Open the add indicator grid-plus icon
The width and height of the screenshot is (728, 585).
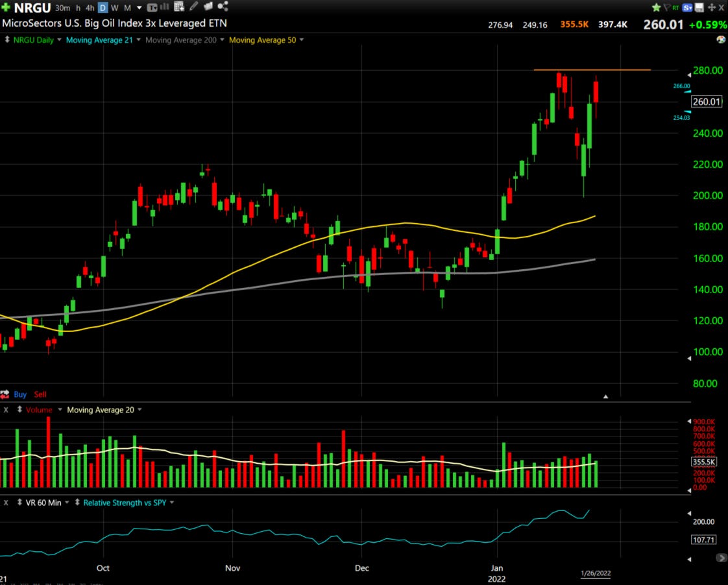[x=179, y=6]
